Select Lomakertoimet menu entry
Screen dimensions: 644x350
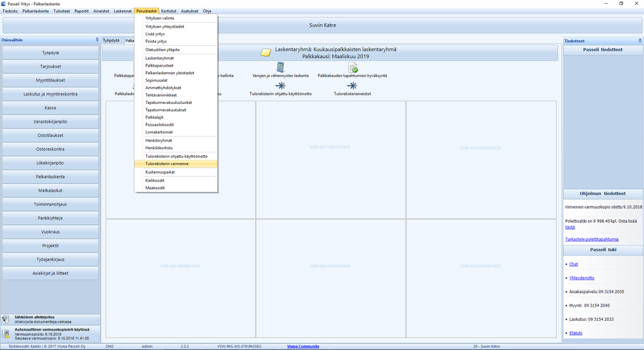pyautogui.click(x=176, y=132)
